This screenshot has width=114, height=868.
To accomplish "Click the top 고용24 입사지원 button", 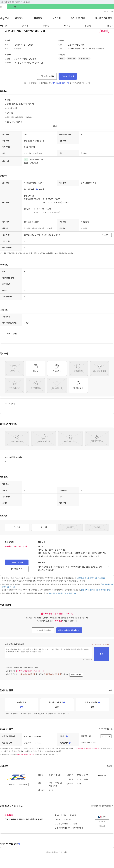I will (68, 76).
